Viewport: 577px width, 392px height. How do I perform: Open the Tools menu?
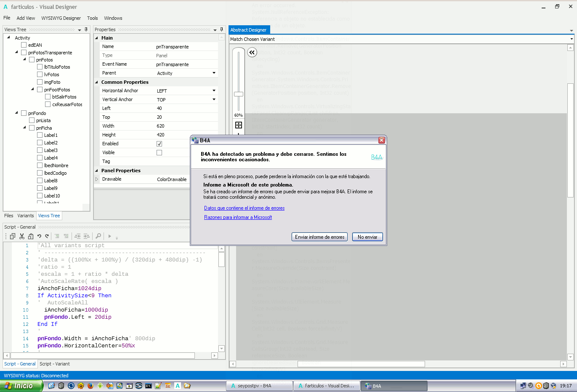click(x=93, y=18)
